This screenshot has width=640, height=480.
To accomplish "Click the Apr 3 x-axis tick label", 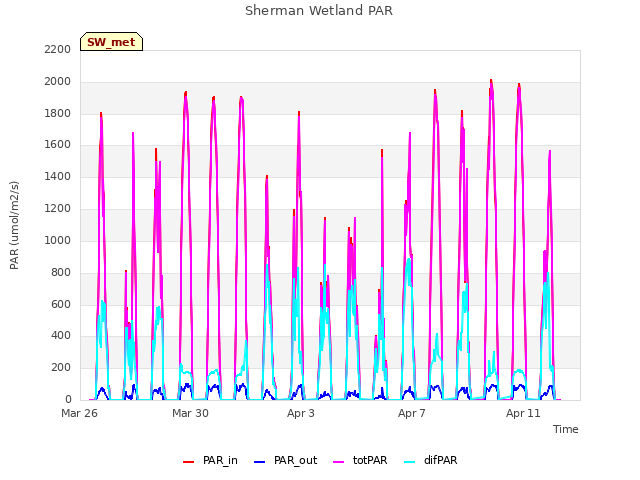I will click(x=301, y=413).
